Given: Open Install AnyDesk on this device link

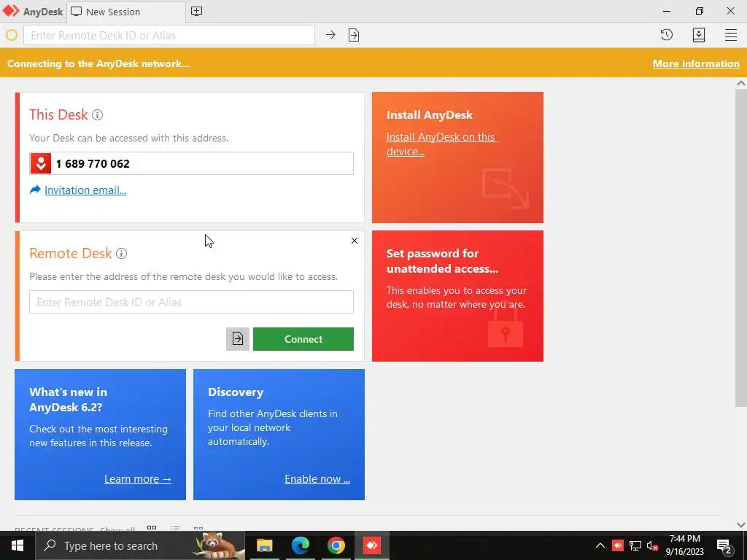Looking at the screenshot, I should click(x=441, y=144).
